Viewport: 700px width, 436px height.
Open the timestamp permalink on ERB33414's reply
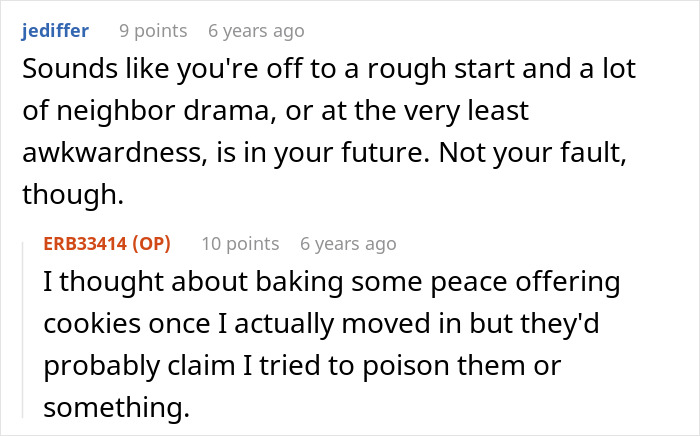pos(348,244)
